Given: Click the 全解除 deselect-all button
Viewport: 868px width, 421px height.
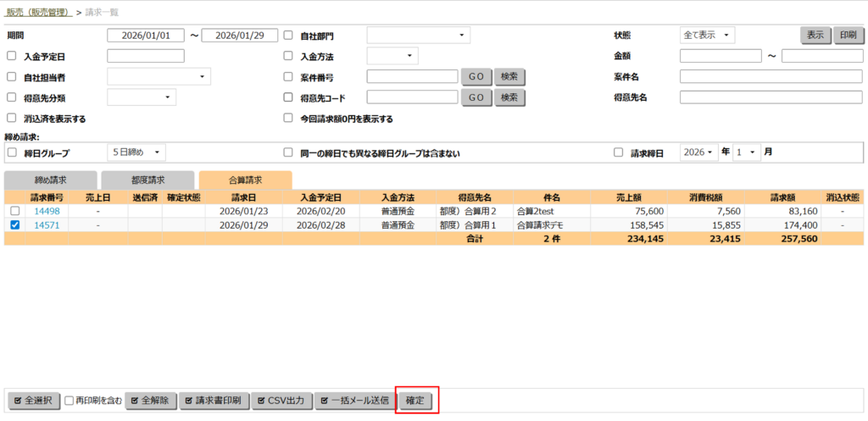Looking at the screenshot, I should [x=150, y=400].
